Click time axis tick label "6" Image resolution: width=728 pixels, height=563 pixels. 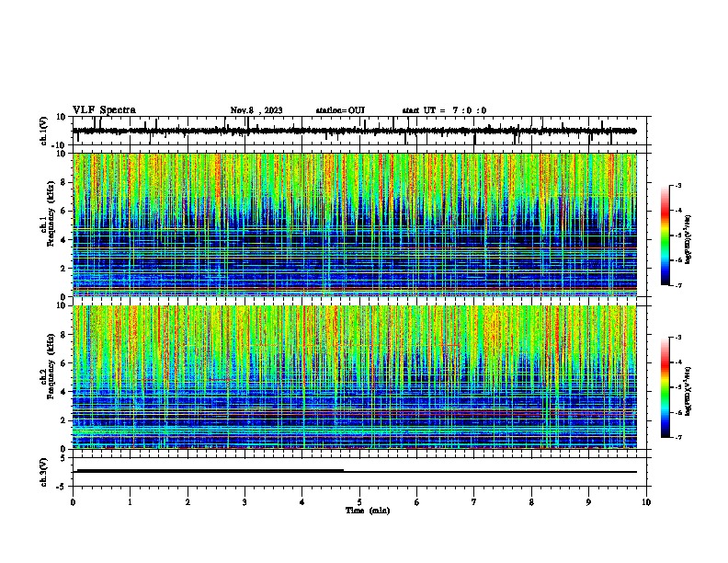coord(417,502)
